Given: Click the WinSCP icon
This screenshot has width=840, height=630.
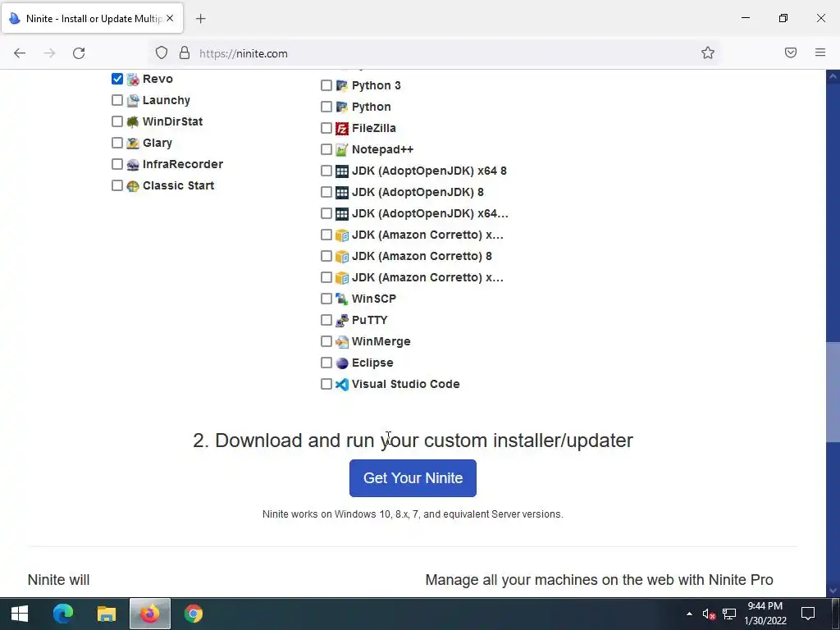Looking at the screenshot, I should coord(342,299).
